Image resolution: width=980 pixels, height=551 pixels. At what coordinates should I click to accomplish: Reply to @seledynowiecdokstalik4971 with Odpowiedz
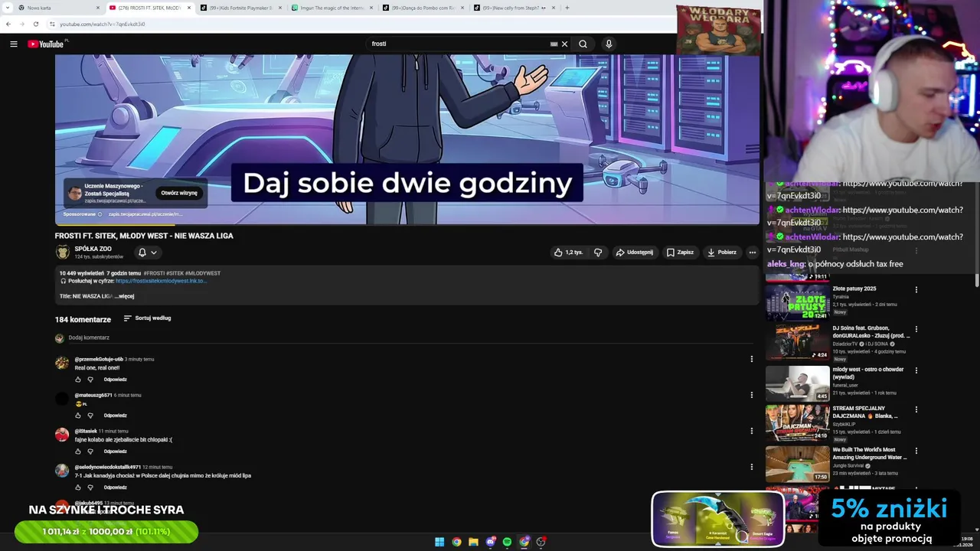coord(116,487)
